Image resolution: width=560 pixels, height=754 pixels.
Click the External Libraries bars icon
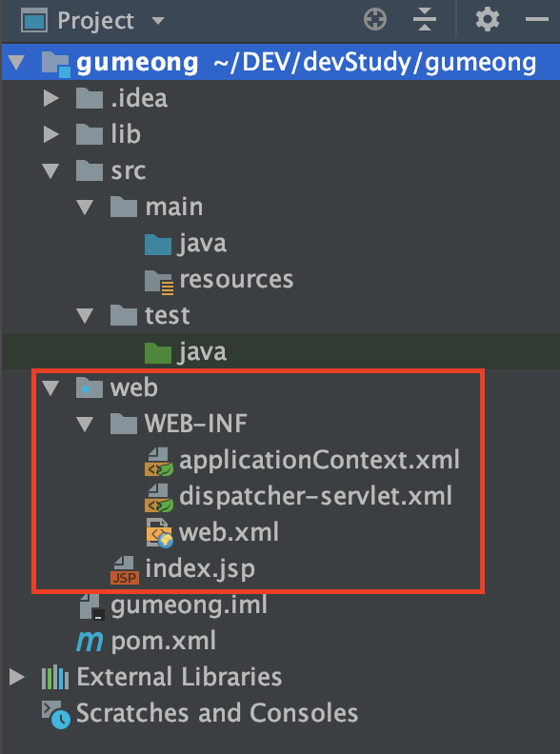pos(55,677)
